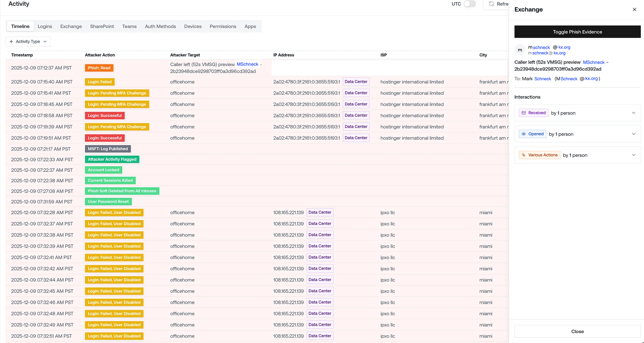Click the MSchneck link in Exchange panel subject
644x343 pixels.
[594, 62]
